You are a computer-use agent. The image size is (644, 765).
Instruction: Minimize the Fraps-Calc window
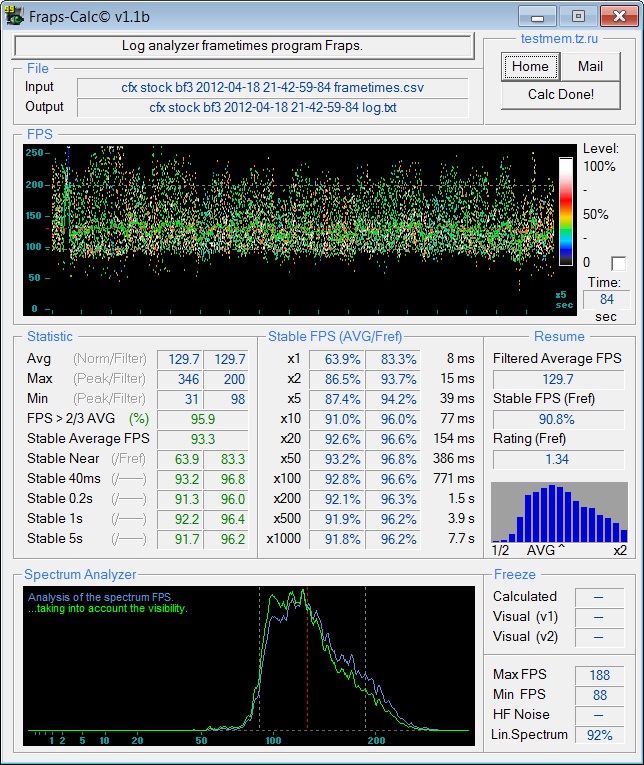(539, 16)
